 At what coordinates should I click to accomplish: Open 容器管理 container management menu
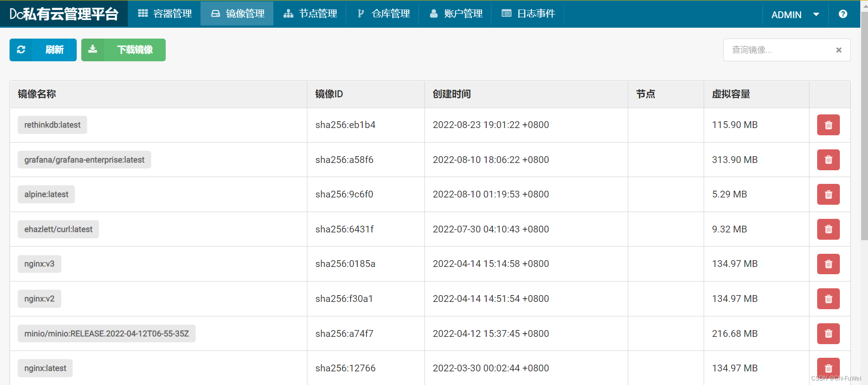tap(164, 14)
